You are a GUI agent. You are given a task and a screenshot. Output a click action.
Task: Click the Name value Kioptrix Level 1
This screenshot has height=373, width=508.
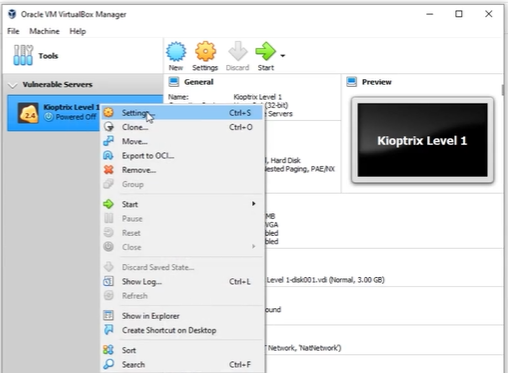pos(258,97)
